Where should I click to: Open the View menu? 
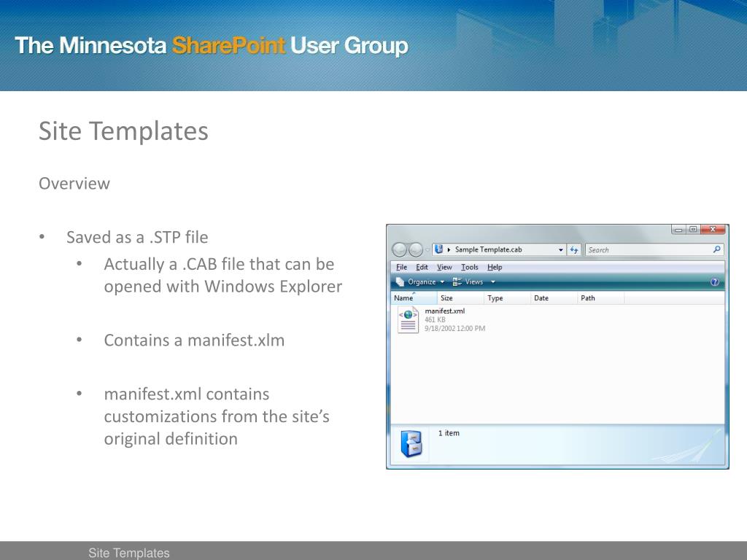click(x=444, y=267)
